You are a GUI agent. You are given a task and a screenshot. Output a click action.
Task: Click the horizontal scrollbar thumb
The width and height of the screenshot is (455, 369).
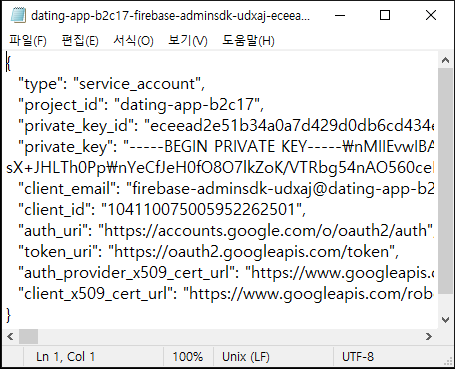[28, 337]
